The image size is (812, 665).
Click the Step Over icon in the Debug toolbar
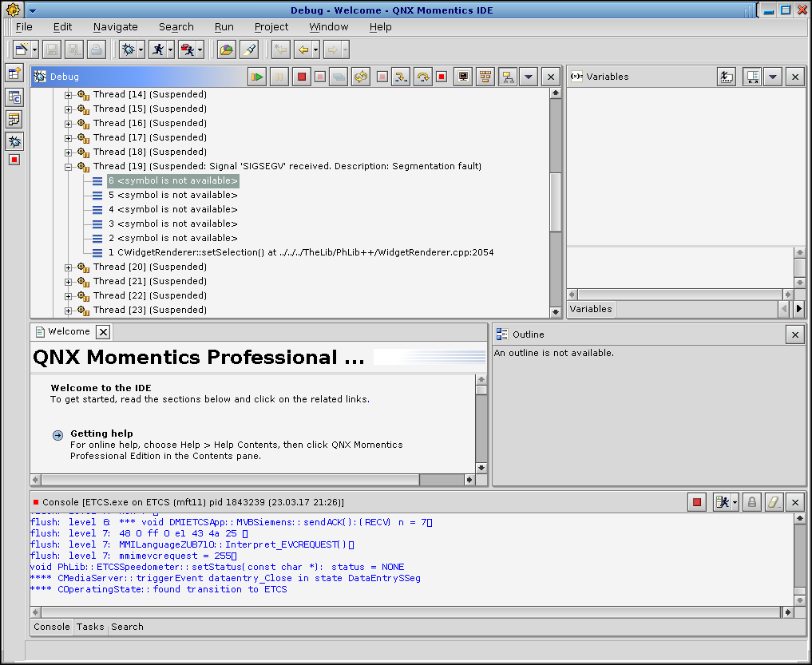(x=422, y=77)
